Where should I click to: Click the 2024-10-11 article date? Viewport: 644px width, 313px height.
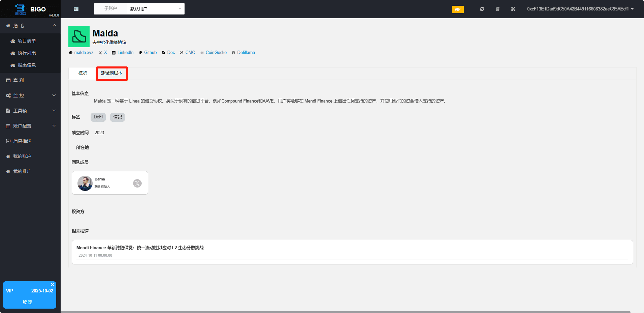coord(95,255)
